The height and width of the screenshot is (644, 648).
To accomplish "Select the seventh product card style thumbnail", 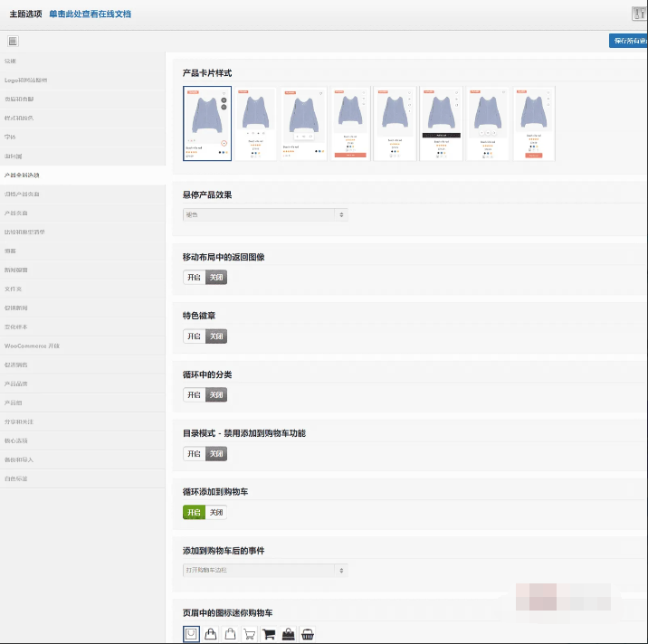I will pyautogui.click(x=488, y=123).
